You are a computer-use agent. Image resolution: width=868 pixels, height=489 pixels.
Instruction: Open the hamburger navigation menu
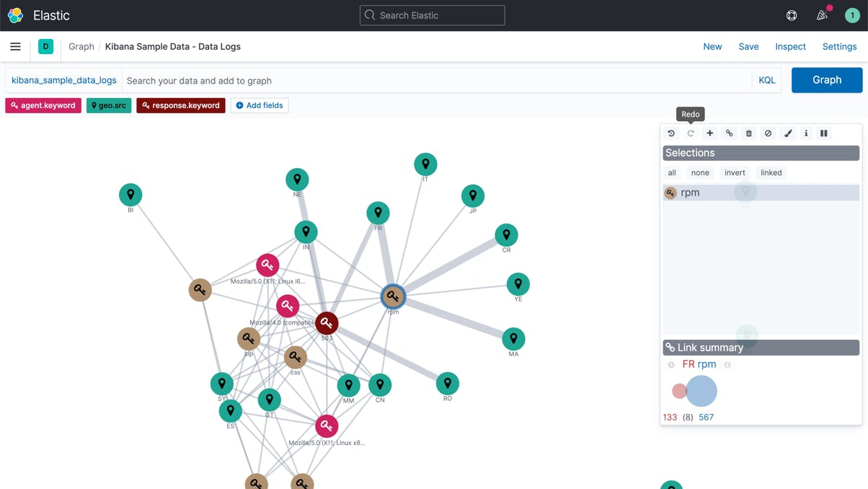(15, 46)
